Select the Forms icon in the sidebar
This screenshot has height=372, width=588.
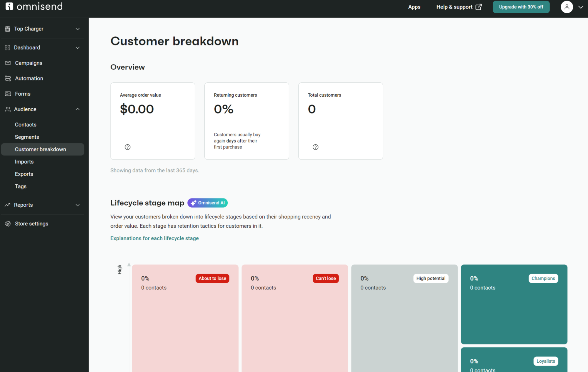[8, 94]
